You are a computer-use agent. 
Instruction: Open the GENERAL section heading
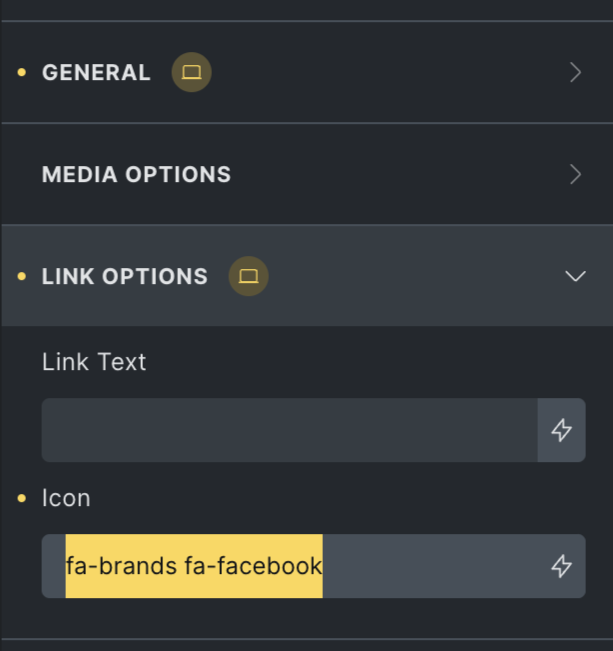[96, 73]
